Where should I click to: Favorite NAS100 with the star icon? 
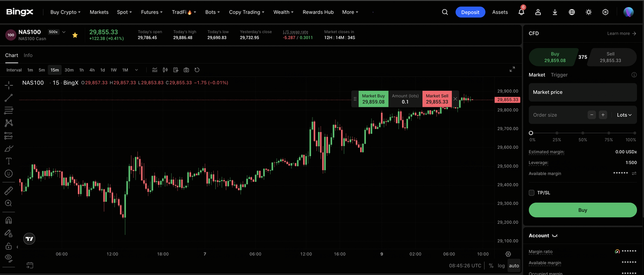click(75, 35)
